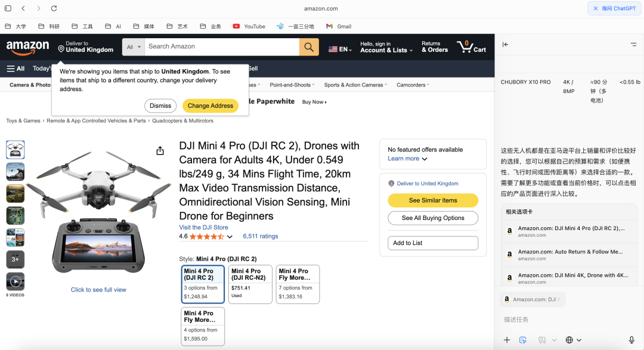Open the Toys & Games breadcrumb
644x350 pixels.
coord(23,121)
